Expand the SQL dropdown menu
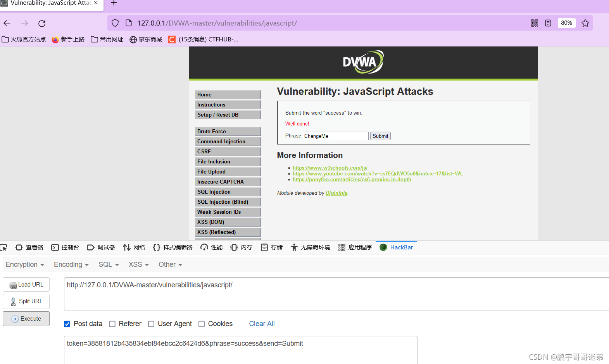Screen dimensions: 609x364 point(109,264)
